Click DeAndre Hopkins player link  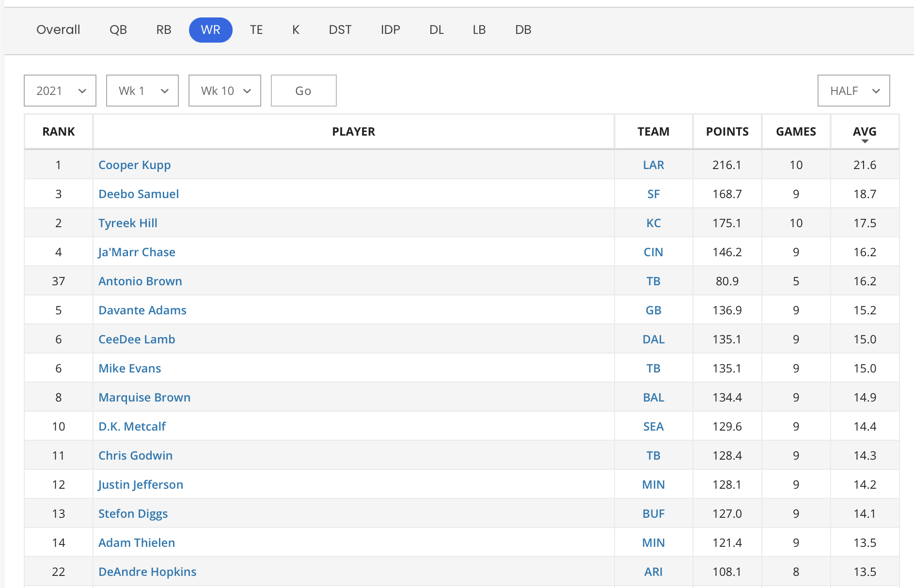click(x=147, y=572)
